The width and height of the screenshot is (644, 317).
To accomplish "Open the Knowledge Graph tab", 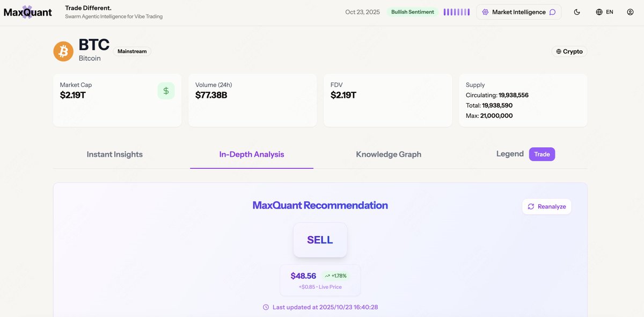I will (389, 154).
